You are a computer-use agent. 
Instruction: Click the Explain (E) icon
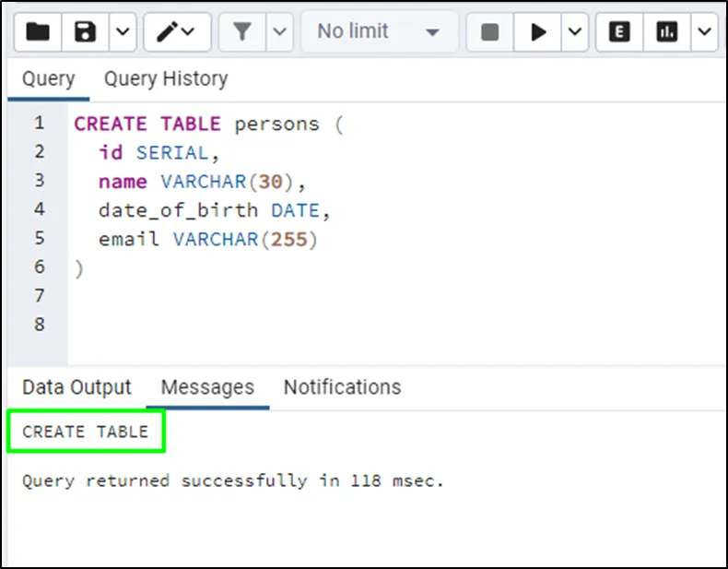(620, 32)
